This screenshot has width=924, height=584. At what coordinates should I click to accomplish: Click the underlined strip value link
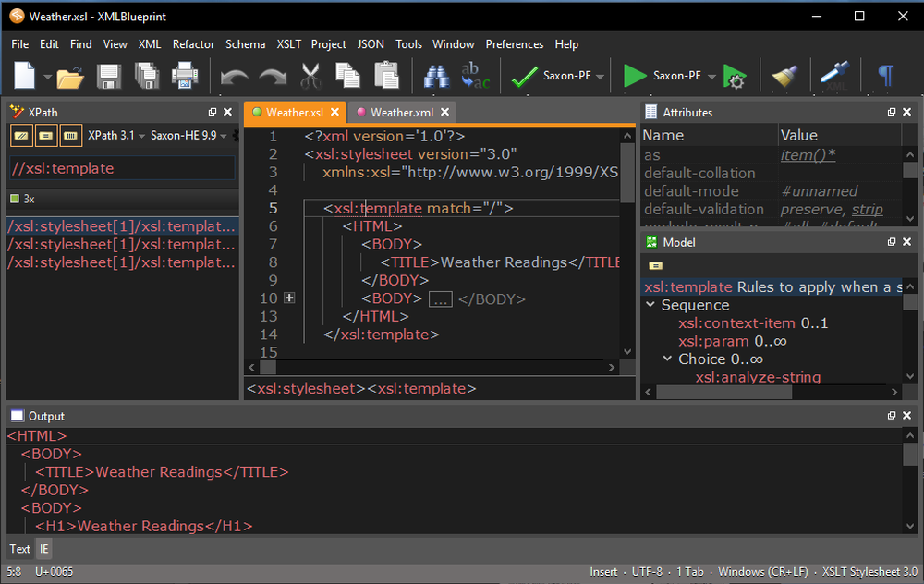click(867, 210)
